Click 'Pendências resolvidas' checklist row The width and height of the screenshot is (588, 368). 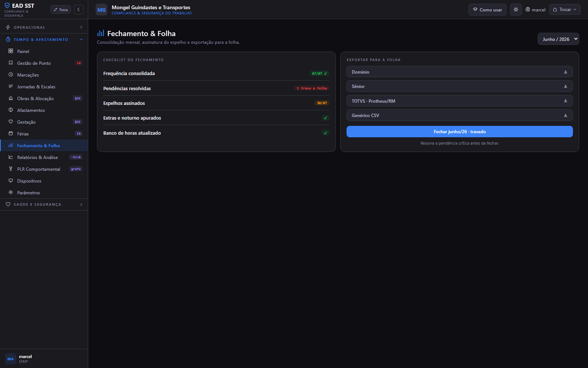point(216,88)
